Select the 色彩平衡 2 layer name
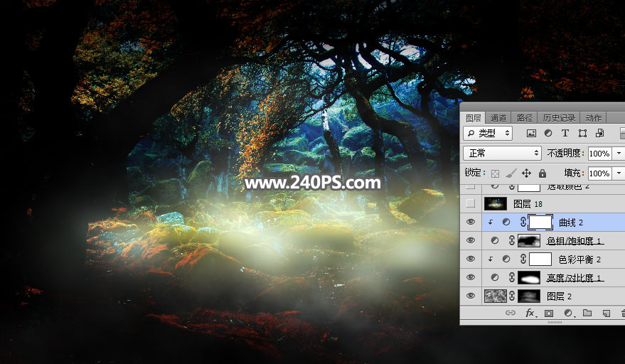 (x=579, y=259)
